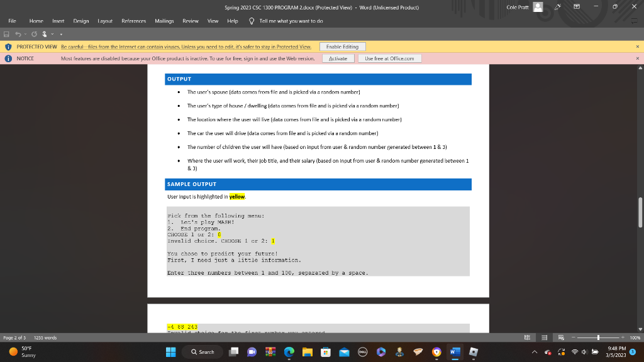
Task: Click the zoom out minus button
Action: click(574, 337)
